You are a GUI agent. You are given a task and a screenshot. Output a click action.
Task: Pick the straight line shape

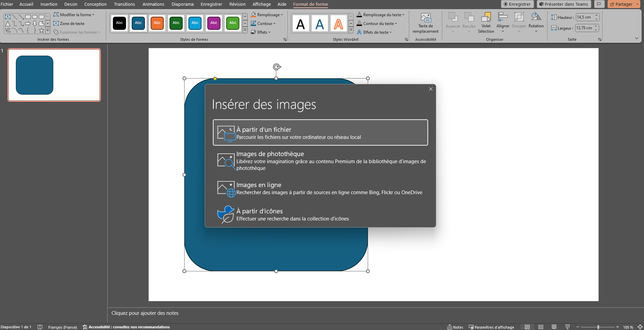(x=15, y=17)
